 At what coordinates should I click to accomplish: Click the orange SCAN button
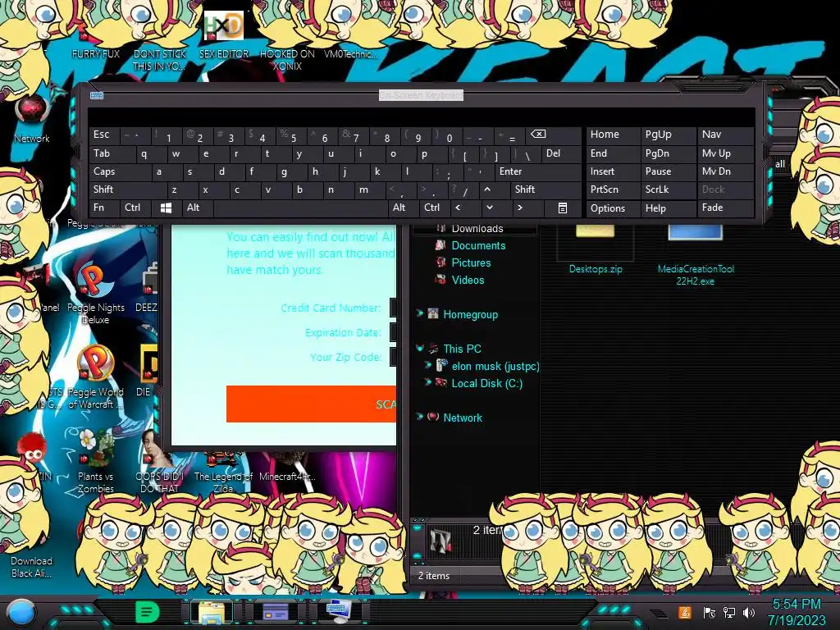tap(311, 404)
